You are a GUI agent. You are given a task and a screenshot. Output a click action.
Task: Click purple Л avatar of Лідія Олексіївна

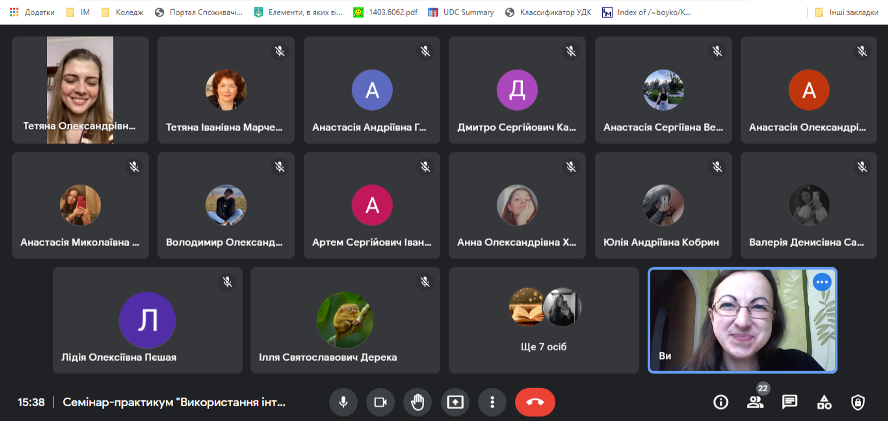pyautogui.click(x=147, y=320)
